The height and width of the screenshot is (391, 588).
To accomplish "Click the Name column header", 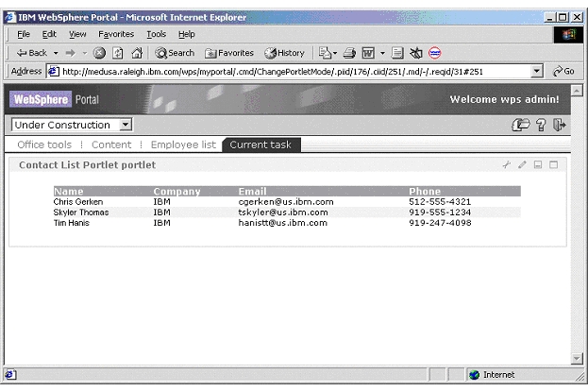I will click(x=69, y=192).
